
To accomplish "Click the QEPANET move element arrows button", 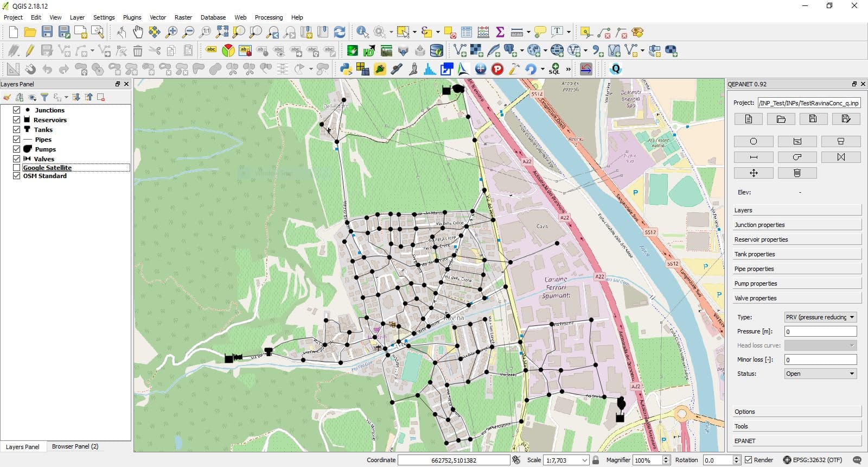I will pyautogui.click(x=753, y=173).
